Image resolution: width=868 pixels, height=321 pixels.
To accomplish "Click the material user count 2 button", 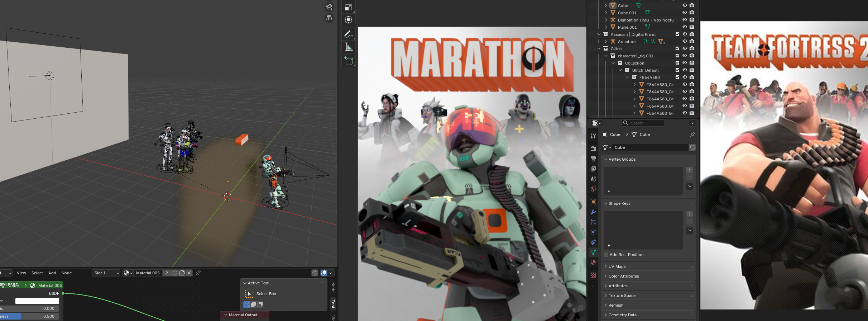I will click(x=167, y=273).
